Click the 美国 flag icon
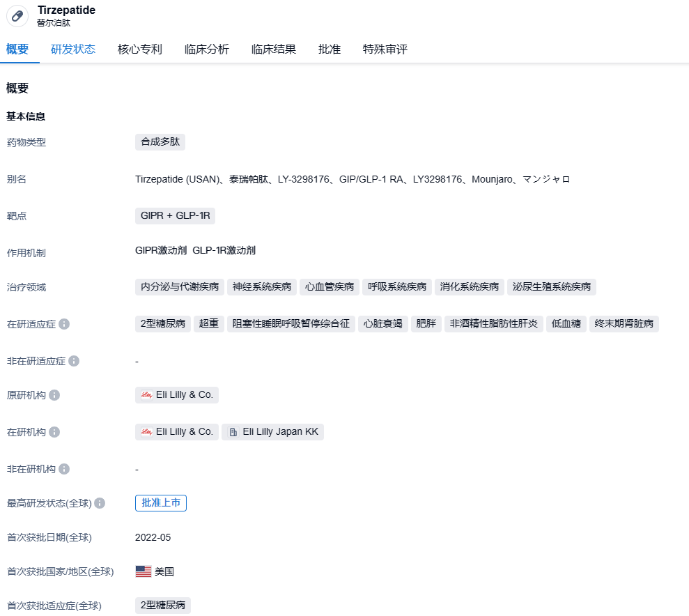Screen dimensions: 689x616 pos(144,571)
